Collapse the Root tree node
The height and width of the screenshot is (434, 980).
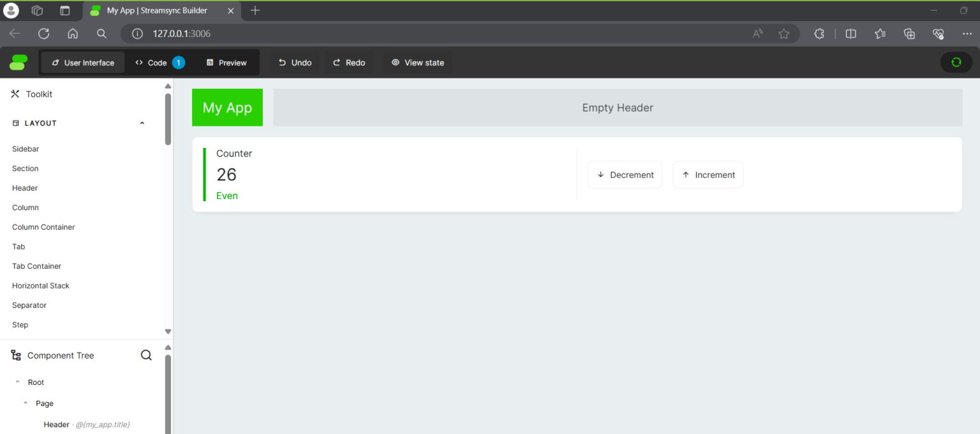pos(18,382)
